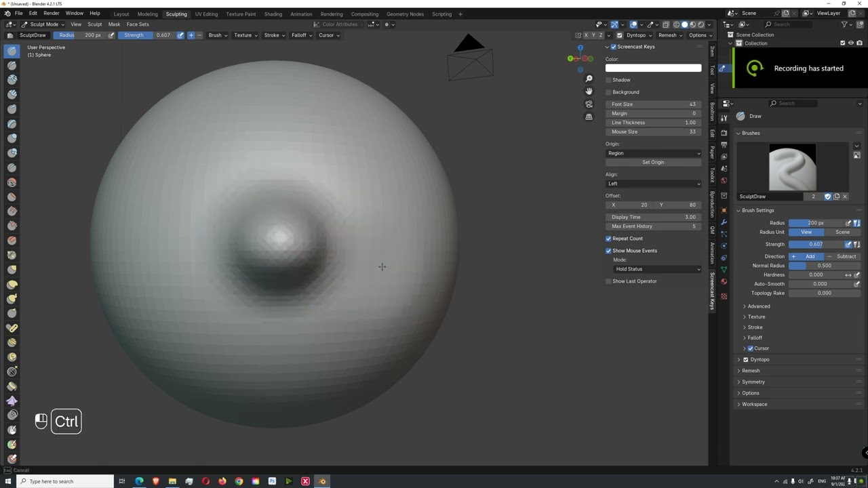Collapse the Brush Settings panel
868x488 pixels.
pyautogui.click(x=757, y=210)
